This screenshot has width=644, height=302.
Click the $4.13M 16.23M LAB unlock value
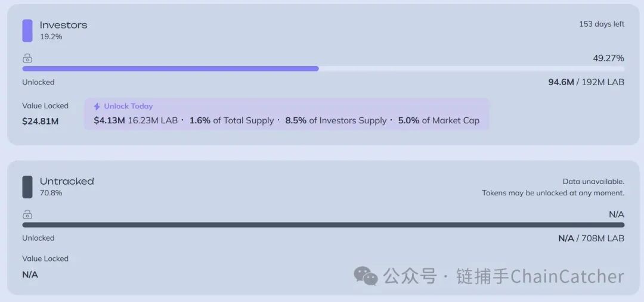135,121
